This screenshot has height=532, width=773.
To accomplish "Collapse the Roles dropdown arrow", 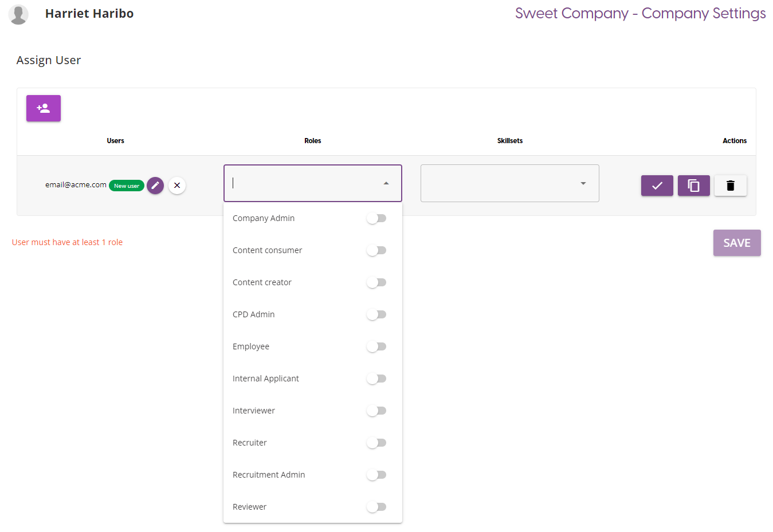I will (386, 183).
